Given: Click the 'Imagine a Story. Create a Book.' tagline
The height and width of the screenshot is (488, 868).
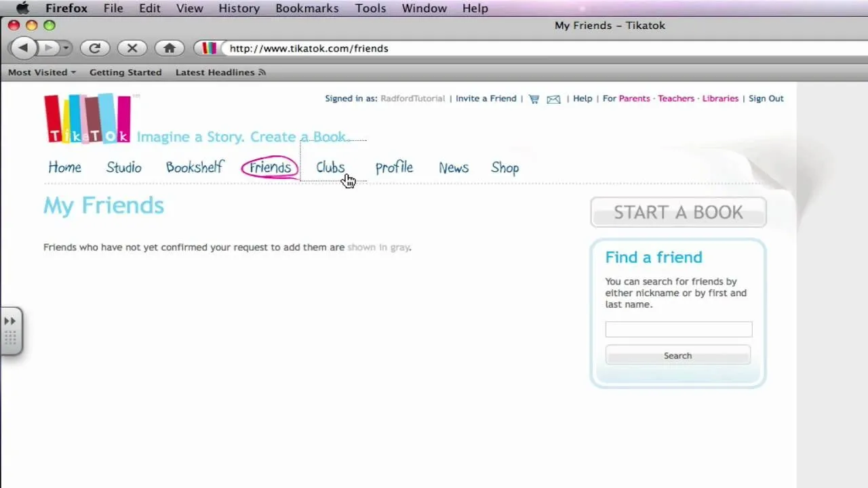Looking at the screenshot, I should (x=243, y=137).
